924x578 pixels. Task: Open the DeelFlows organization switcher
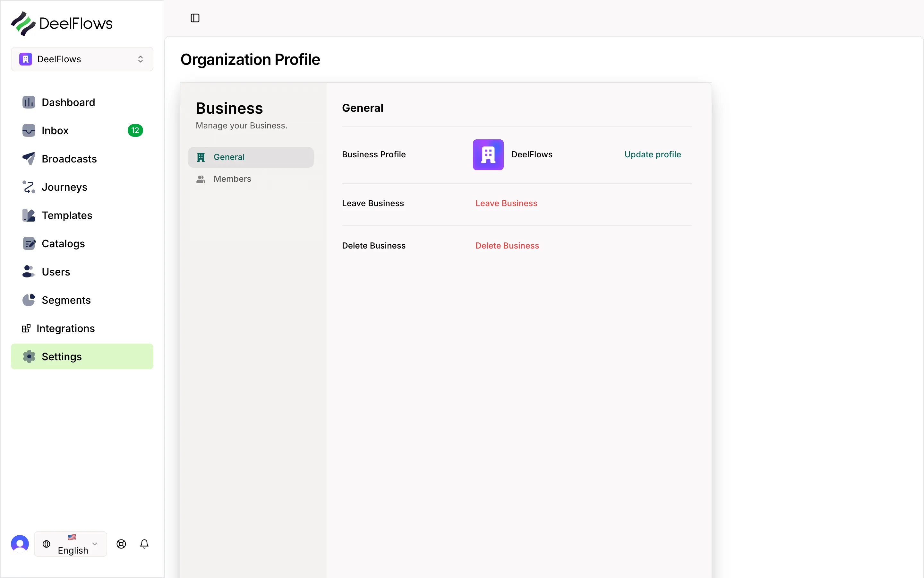click(82, 59)
